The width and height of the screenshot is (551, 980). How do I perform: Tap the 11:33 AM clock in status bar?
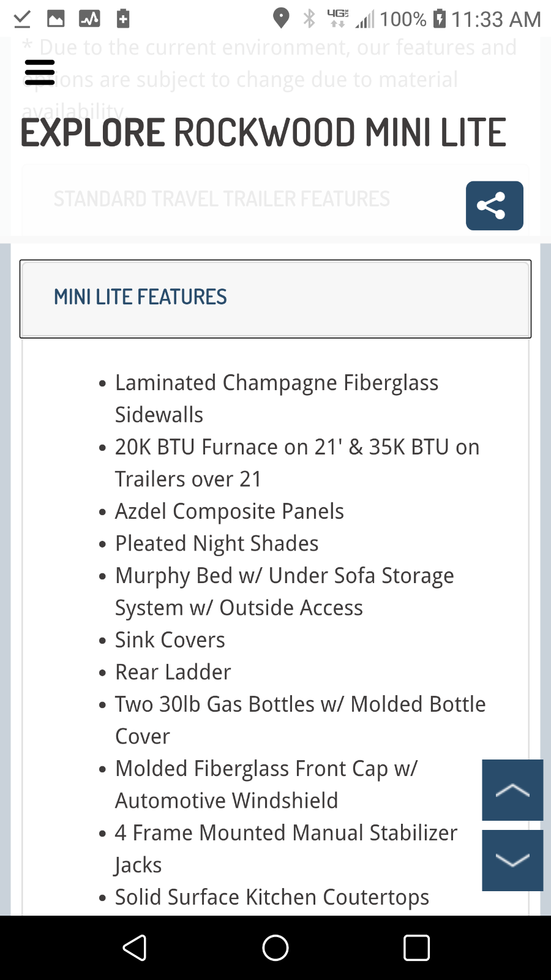point(496,19)
